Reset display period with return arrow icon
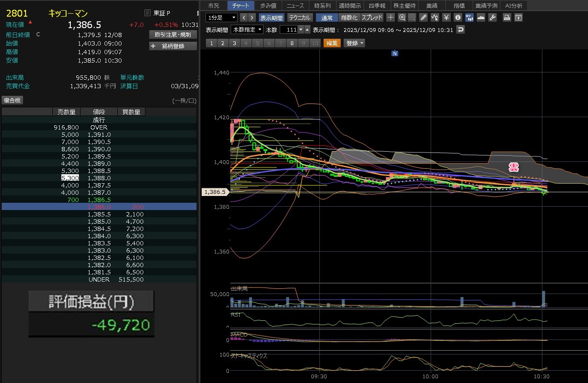The image size is (588, 383). pyautogui.click(x=460, y=29)
